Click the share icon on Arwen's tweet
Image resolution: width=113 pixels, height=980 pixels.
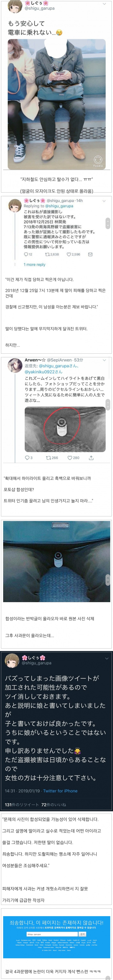[91, 458]
